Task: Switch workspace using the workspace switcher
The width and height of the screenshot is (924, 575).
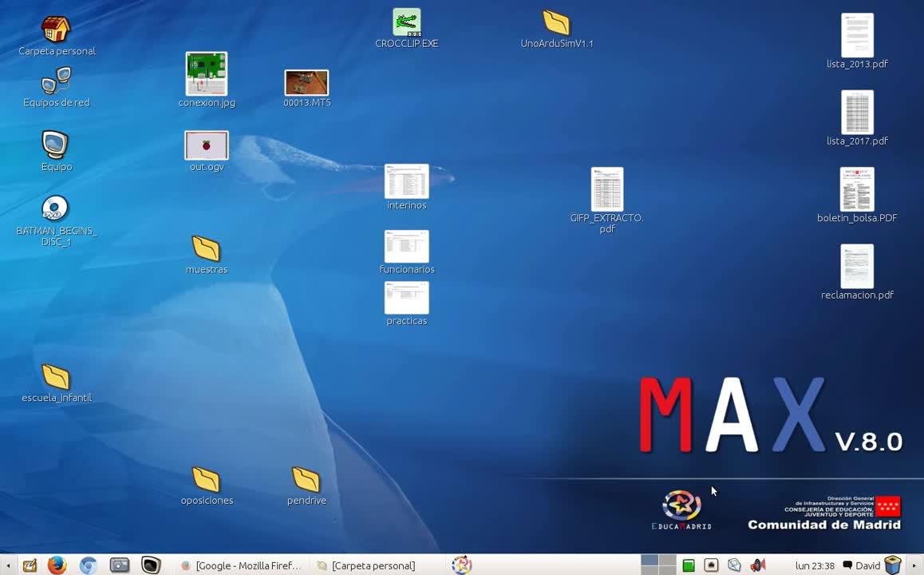Action: (x=658, y=565)
